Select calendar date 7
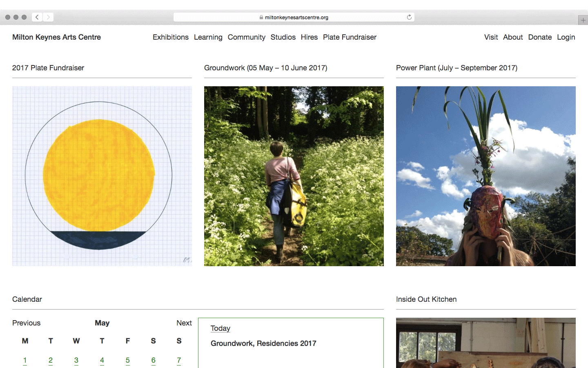The image size is (588, 368). (x=179, y=360)
